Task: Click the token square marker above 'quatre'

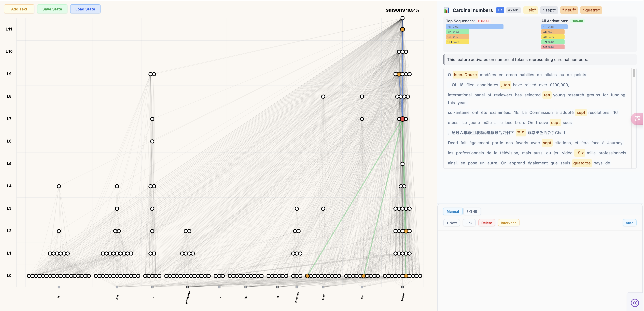Action: point(402,287)
